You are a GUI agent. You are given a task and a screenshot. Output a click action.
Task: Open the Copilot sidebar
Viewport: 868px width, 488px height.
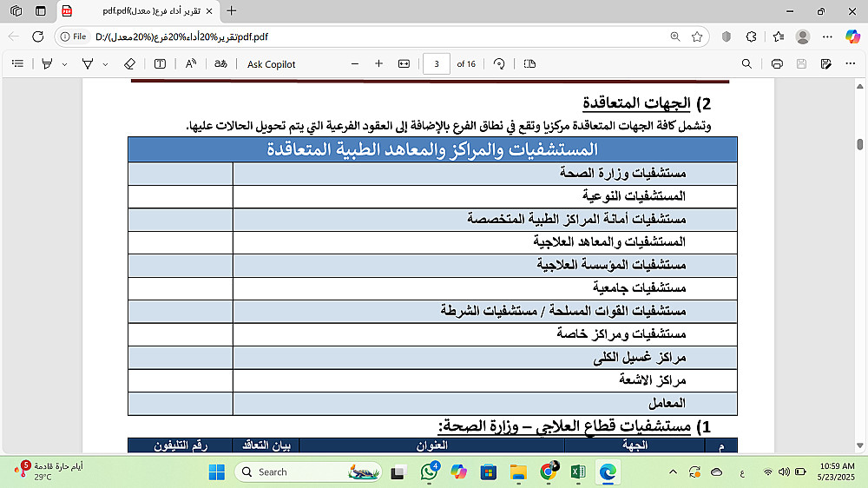pyautogui.click(x=852, y=36)
